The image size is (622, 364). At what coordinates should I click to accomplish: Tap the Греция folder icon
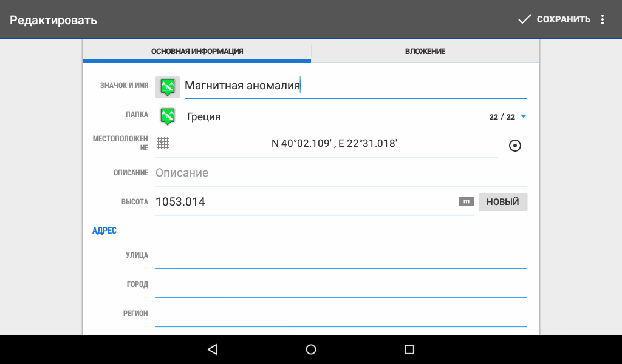(x=168, y=116)
